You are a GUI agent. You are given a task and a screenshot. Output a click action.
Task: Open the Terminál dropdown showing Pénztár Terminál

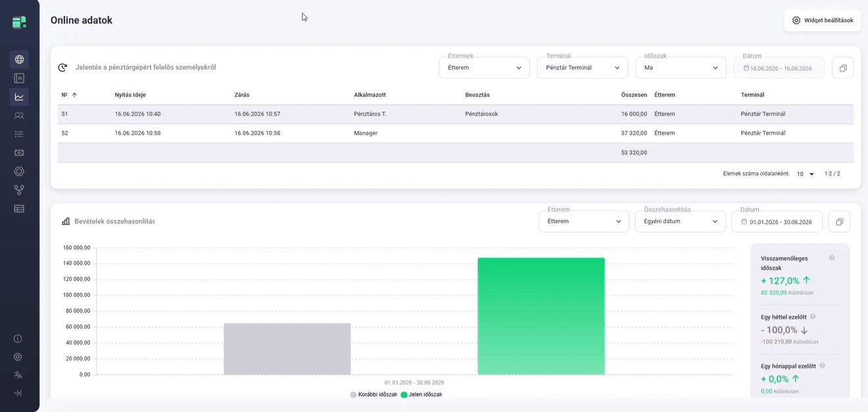coord(583,68)
